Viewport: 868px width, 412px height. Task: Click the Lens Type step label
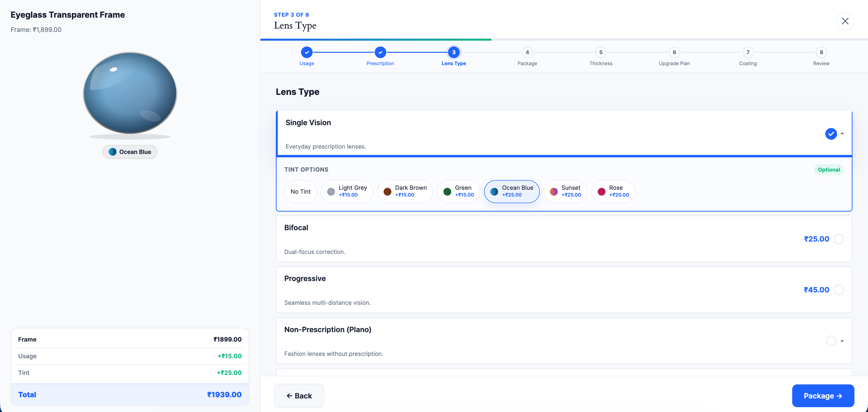click(x=454, y=63)
